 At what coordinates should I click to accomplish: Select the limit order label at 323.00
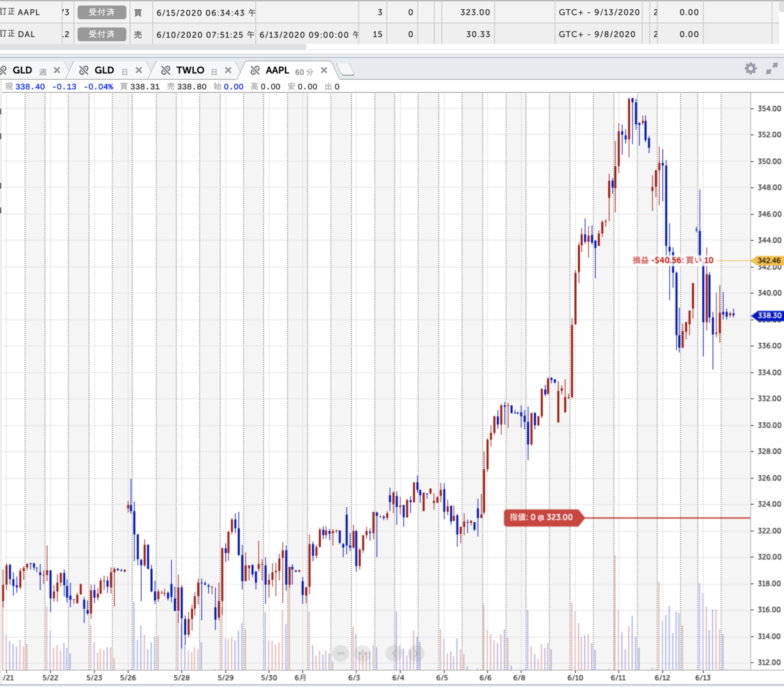[x=542, y=517]
